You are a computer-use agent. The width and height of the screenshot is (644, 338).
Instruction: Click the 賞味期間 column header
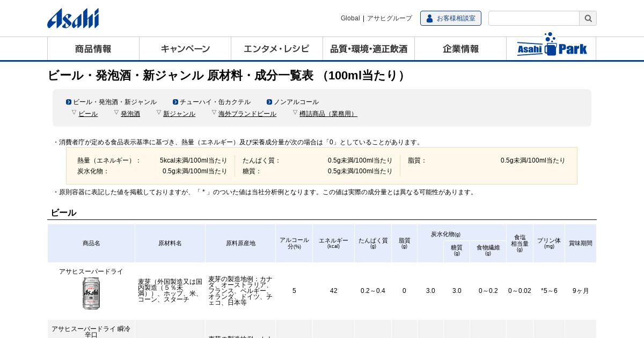pyautogui.click(x=581, y=243)
